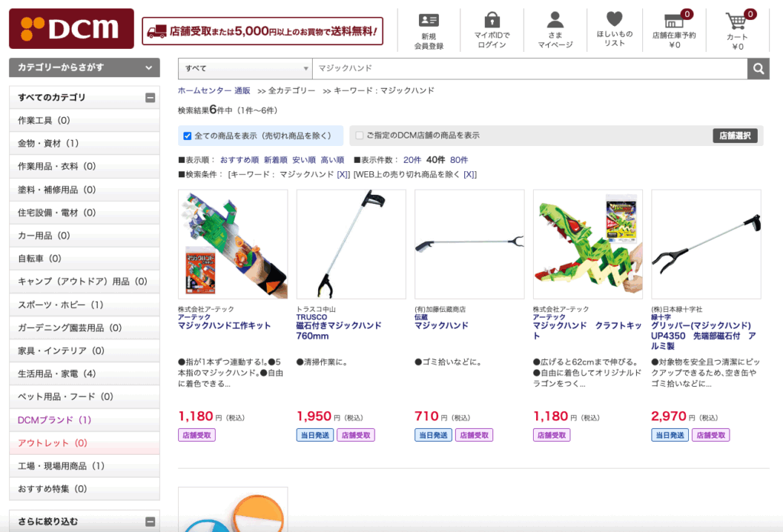The height and width of the screenshot is (532, 783).
Task: Uncheck 全ての商品を表示 checkbox
Action: pyautogui.click(x=187, y=136)
